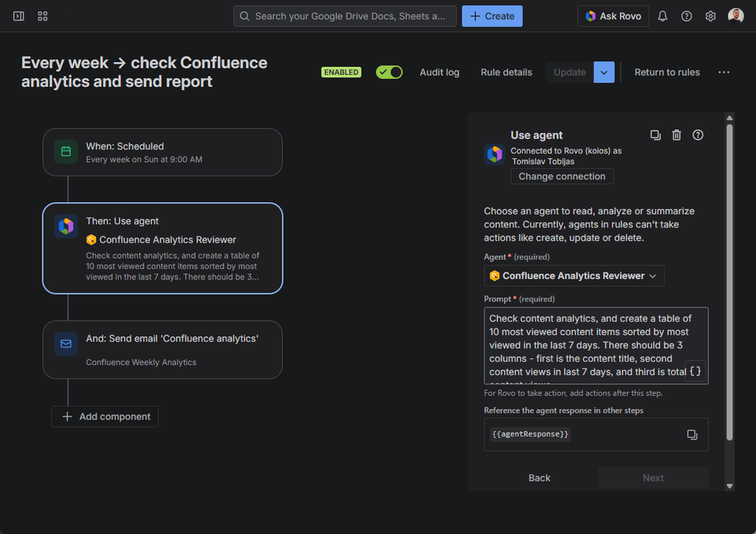Image resolution: width=756 pixels, height=534 pixels.
Task: Duplicate the Use agent component
Action: point(655,135)
